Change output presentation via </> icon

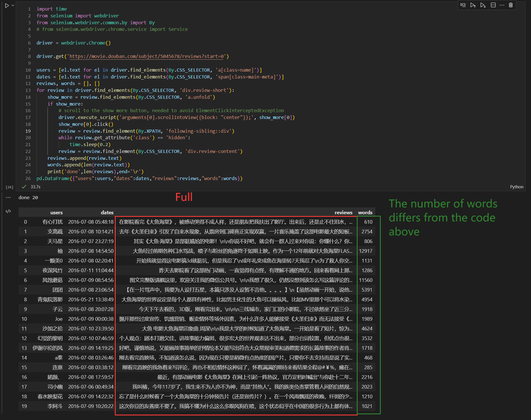(8, 211)
